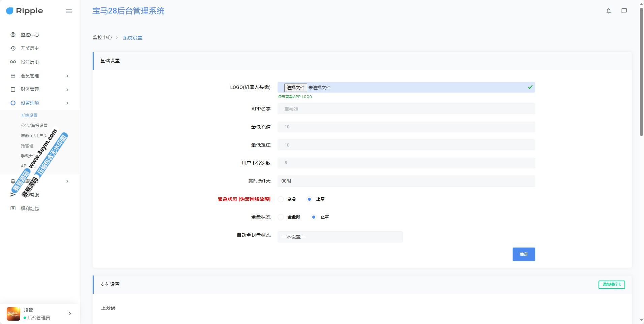Click the 投注历史 sidebar icon
644x324 pixels.
tap(13, 62)
